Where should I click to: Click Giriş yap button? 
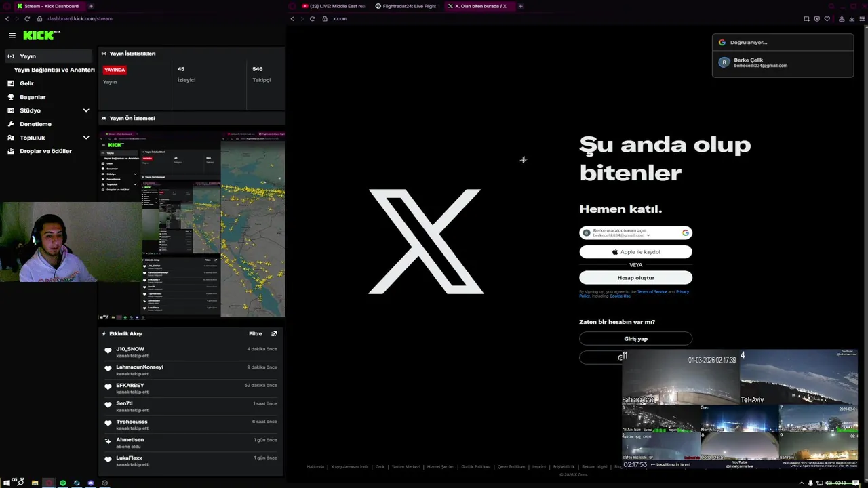coord(635,338)
